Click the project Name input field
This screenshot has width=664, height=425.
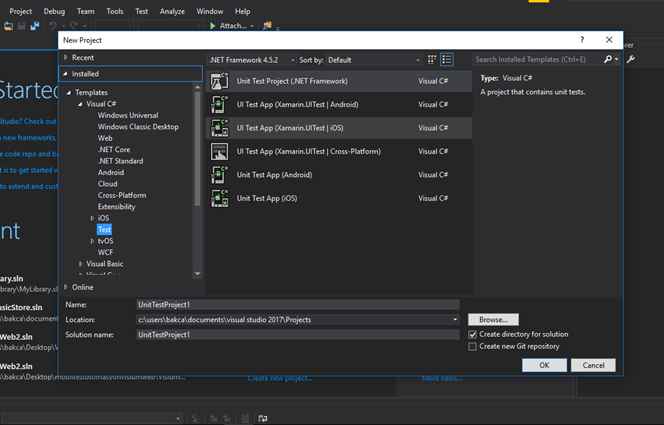298,305
